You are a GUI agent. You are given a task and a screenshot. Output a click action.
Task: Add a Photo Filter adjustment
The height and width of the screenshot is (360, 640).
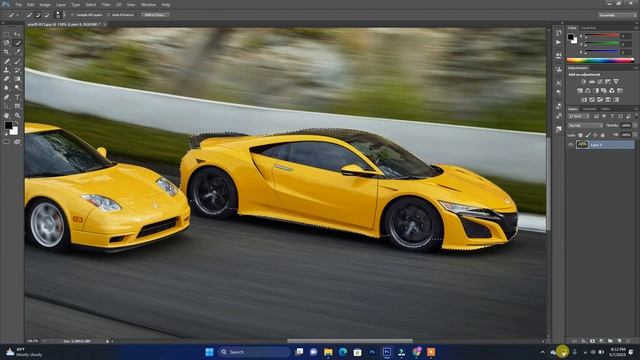point(604,91)
